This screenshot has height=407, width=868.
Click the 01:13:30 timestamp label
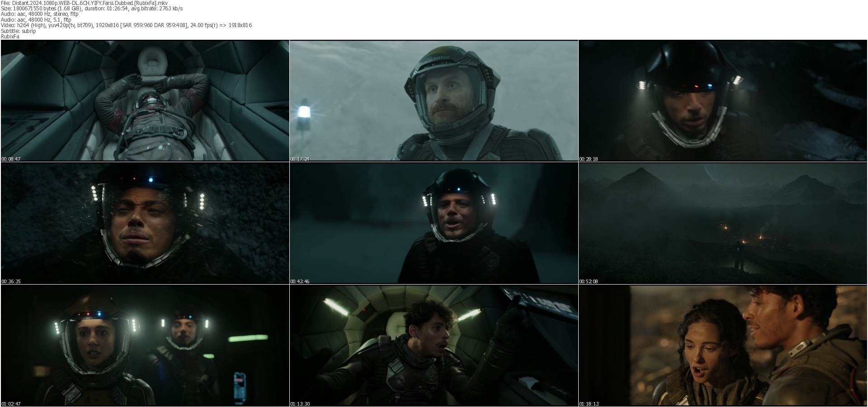pyautogui.click(x=300, y=404)
